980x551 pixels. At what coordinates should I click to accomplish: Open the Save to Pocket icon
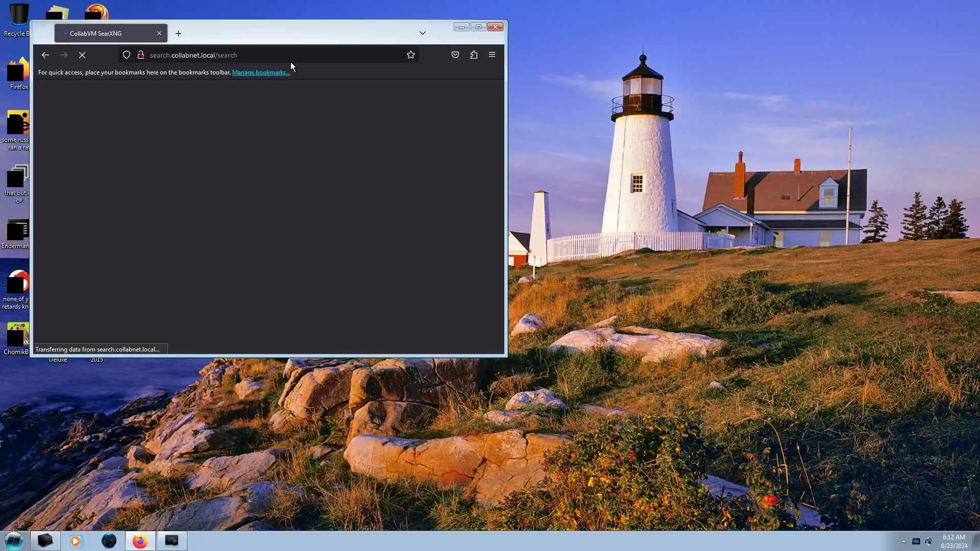[455, 55]
